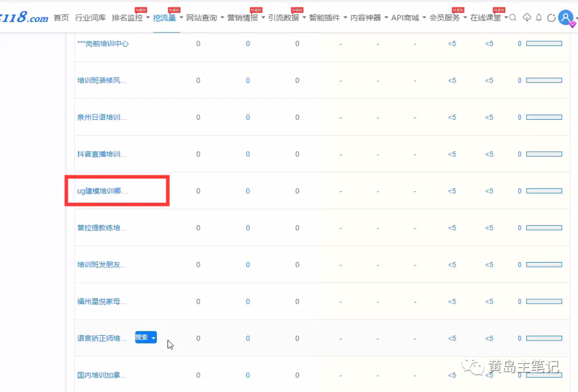Click the search magnifier icon in header
Image resolution: width=578 pixels, height=392 pixels.
point(513,18)
